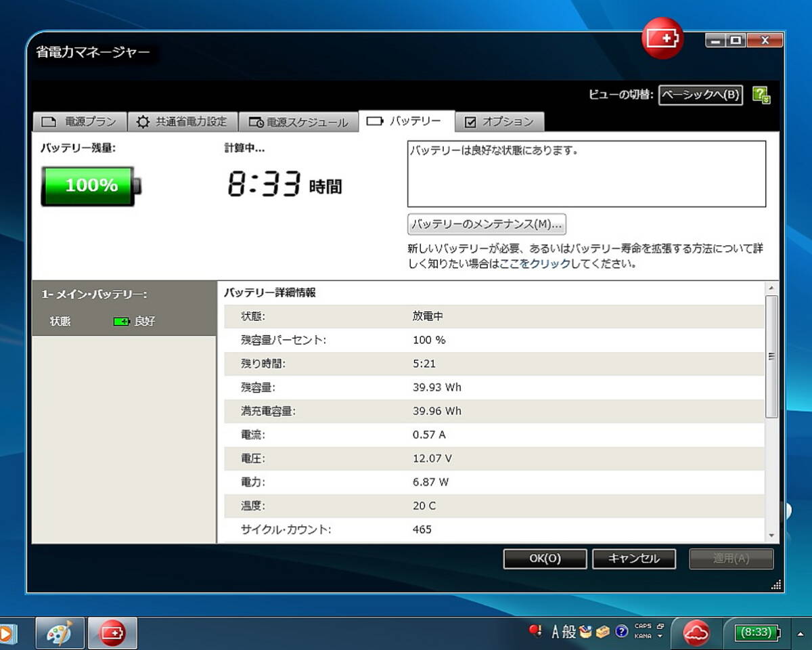Image resolution: width=812 pixels, height=650 pixels.
Task: Open the オプション tab
Action: coord(499,122)
